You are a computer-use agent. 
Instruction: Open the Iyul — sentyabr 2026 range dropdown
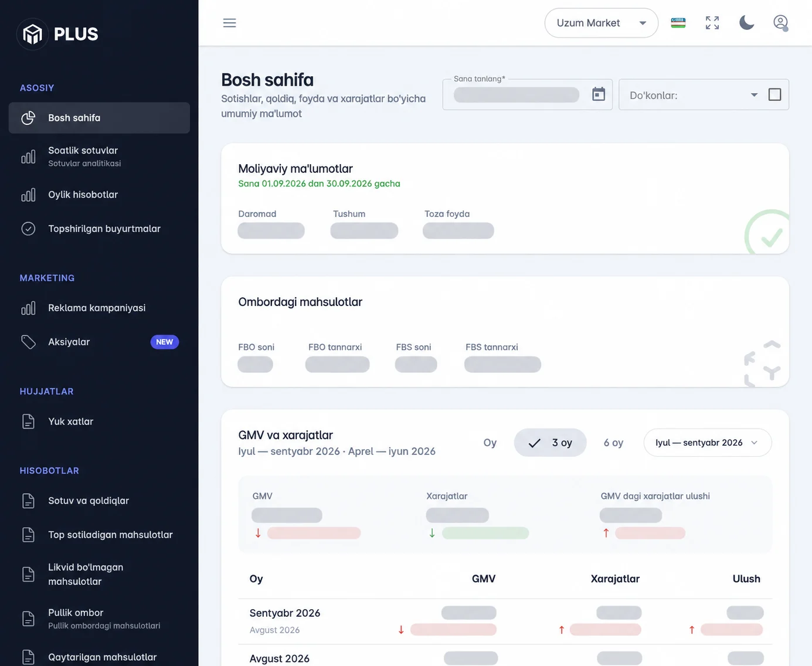708,443
